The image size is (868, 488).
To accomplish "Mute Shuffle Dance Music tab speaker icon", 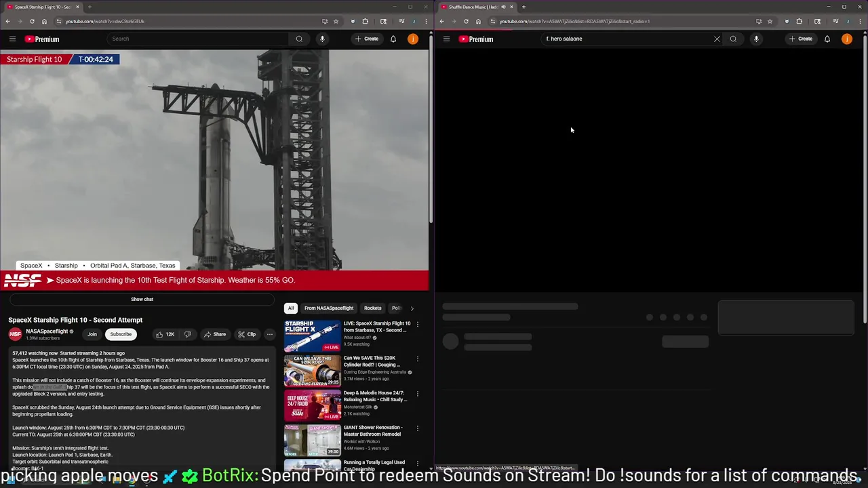I will (503, 7).
